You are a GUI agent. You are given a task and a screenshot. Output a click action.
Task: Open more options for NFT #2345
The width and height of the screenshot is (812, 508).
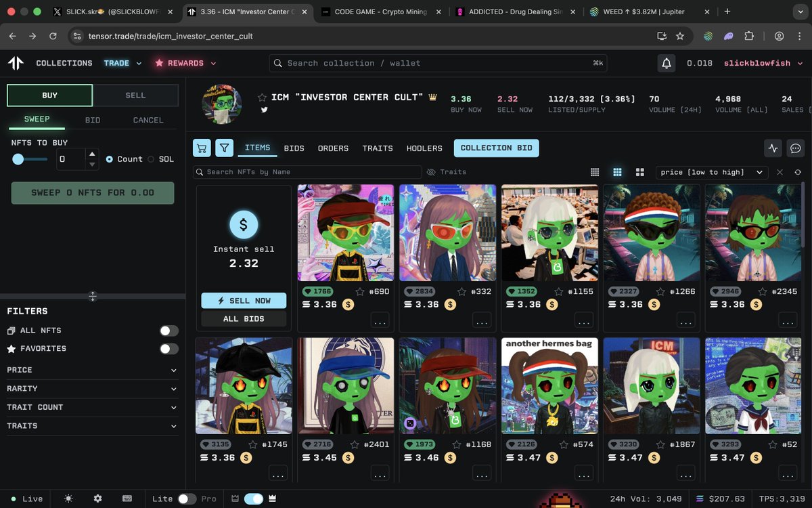[787, 320]
